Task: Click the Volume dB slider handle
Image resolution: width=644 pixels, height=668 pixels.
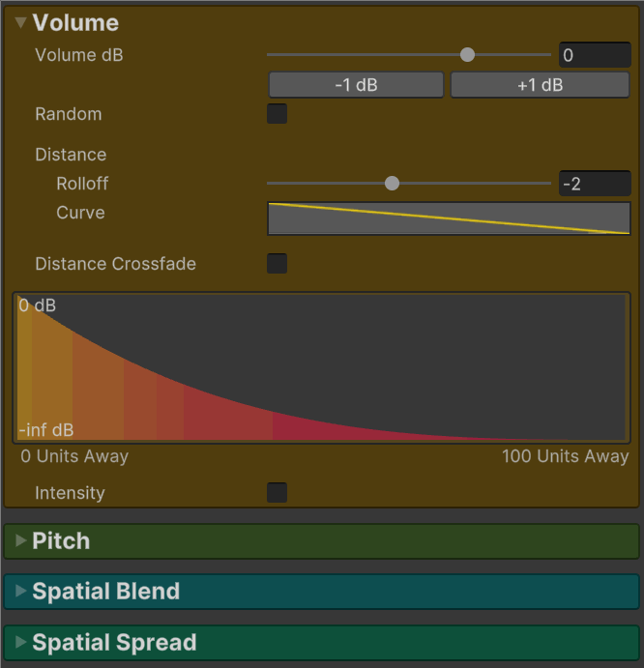Action: click(468, 55)
